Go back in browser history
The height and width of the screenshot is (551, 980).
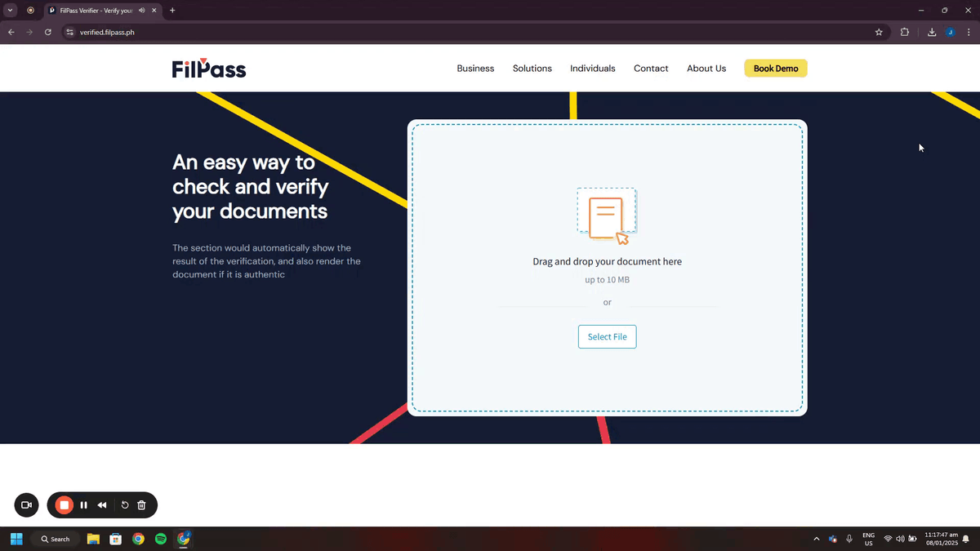[x=11, y=32]
